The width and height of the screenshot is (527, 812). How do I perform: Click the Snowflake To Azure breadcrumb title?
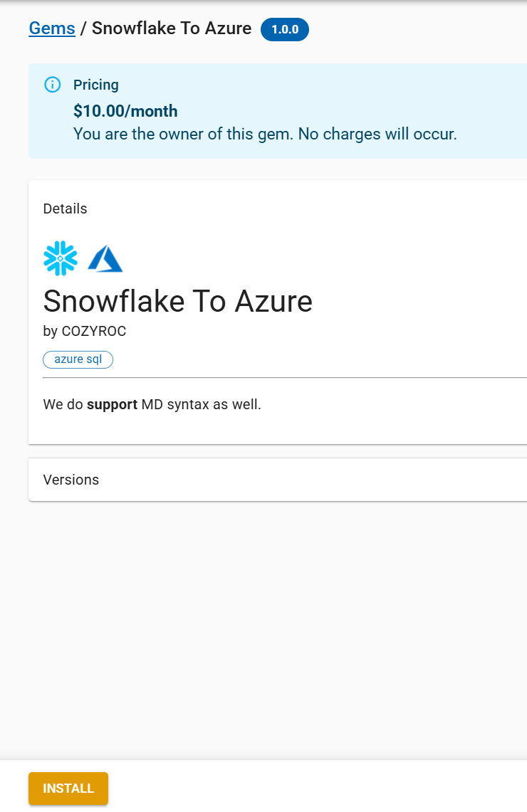[172, 28]
